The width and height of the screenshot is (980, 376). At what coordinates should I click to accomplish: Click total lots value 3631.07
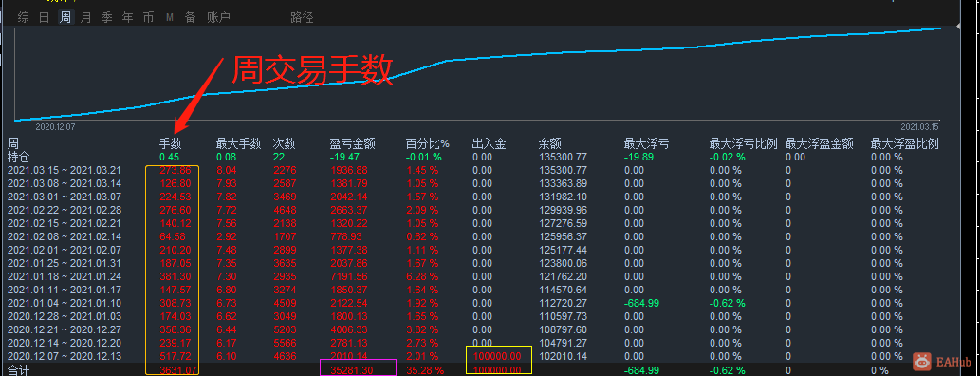(178, 370)
